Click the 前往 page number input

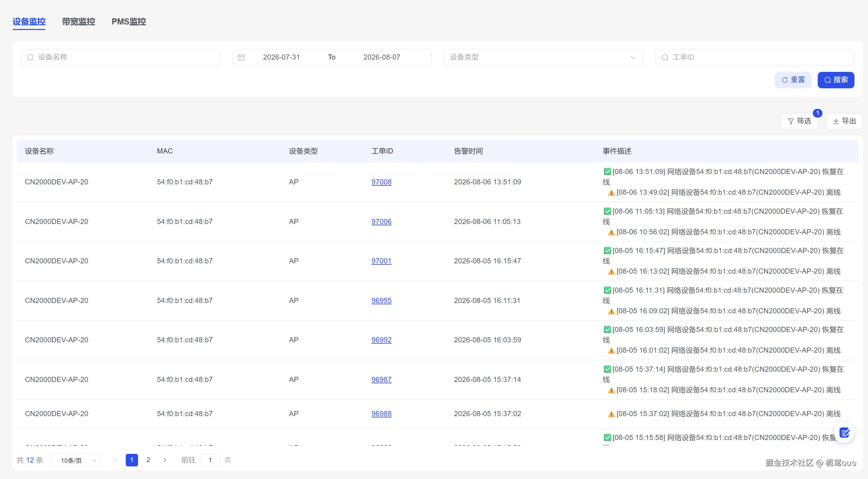pos(210,460)
